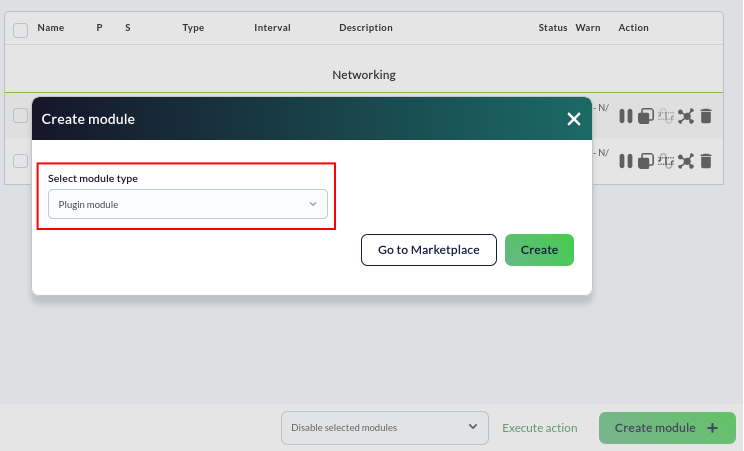Create network component from first module row
Viewport: 744px width, 451px height.
[x=686, y=116]
